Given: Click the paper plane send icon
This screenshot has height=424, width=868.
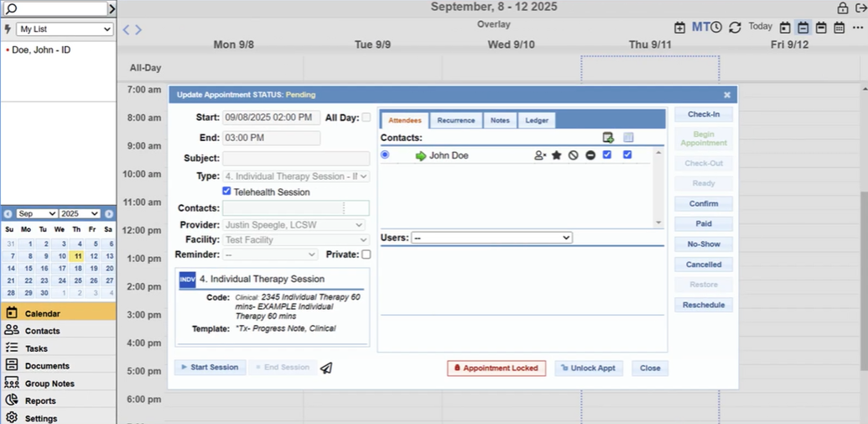Looking at the screenshot, I should [x=326, y=368].
